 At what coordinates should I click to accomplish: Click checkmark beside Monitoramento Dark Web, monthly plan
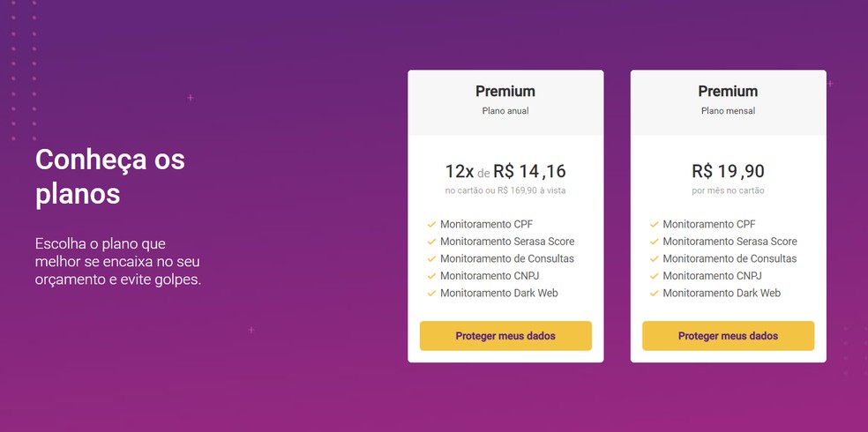pyautogui.click(x=654, y=294)
